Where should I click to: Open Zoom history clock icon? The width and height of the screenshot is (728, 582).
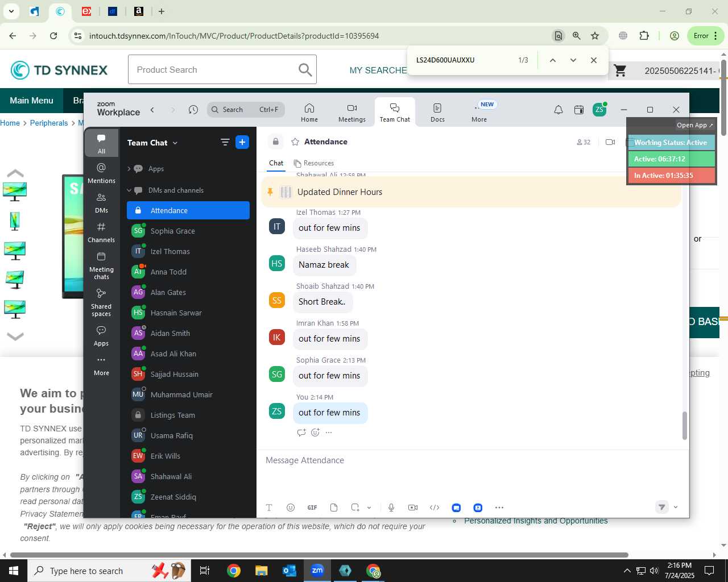(x=193, y=110)
